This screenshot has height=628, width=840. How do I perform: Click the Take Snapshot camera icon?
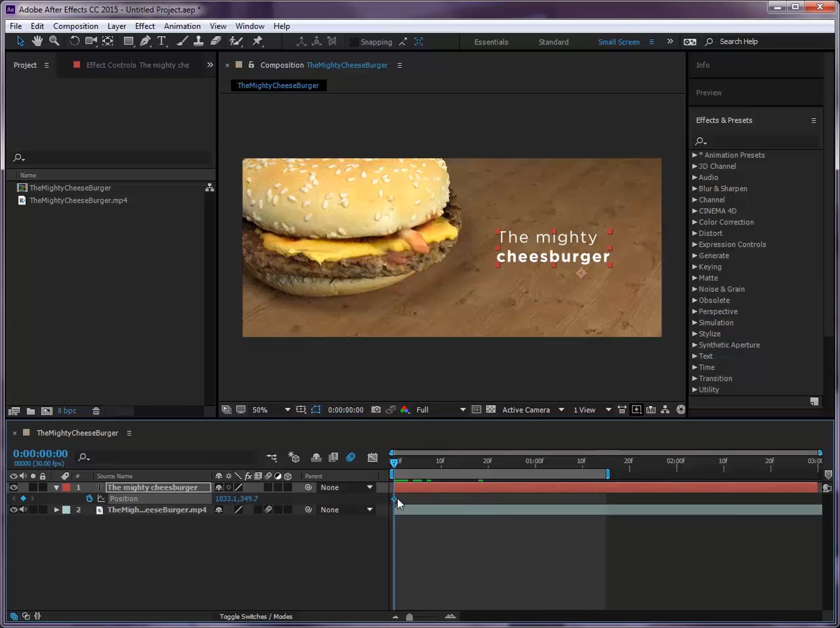(376, 409)
